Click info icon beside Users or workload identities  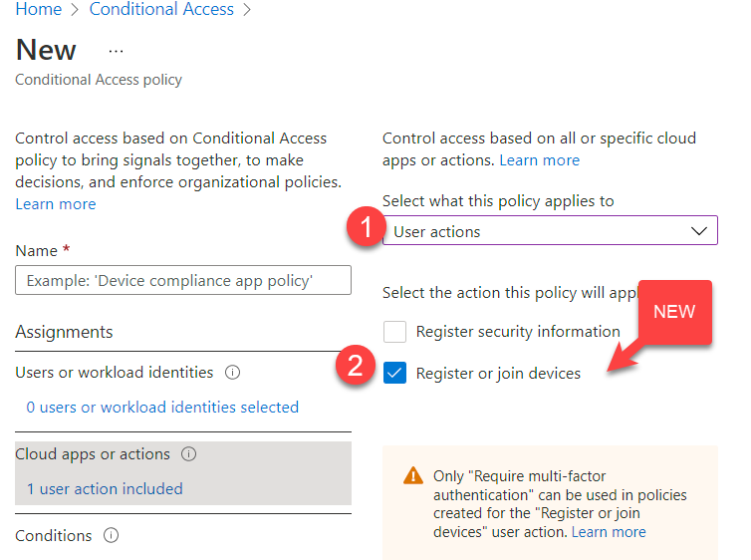coord(233,373)
